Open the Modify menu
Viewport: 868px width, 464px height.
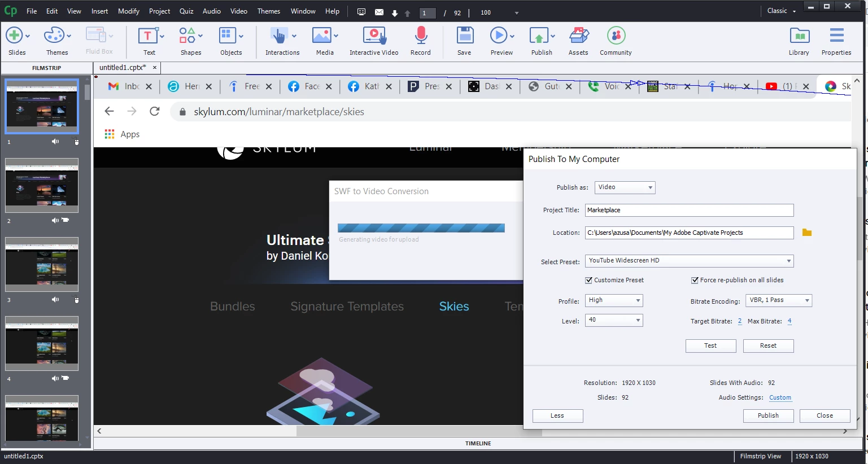click(129, 11)
